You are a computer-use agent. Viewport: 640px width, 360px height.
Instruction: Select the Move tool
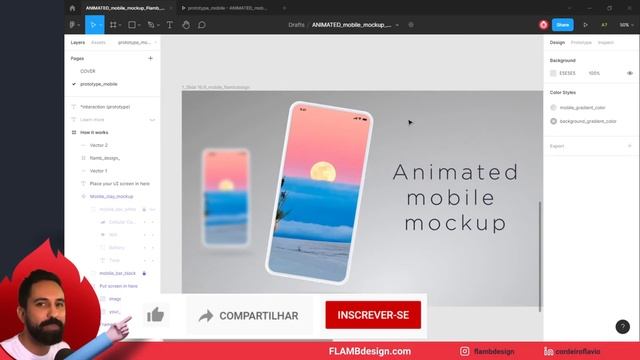pos(93,25)
